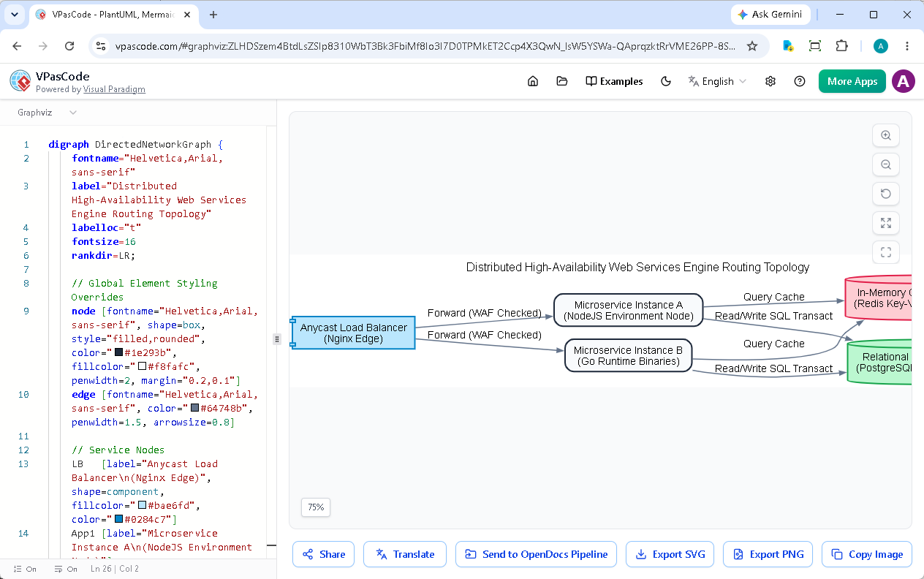The width and height of the screenshot is (924, 579).
Task: Fit the diagram to the preview
Action: (x=886, y=223)
